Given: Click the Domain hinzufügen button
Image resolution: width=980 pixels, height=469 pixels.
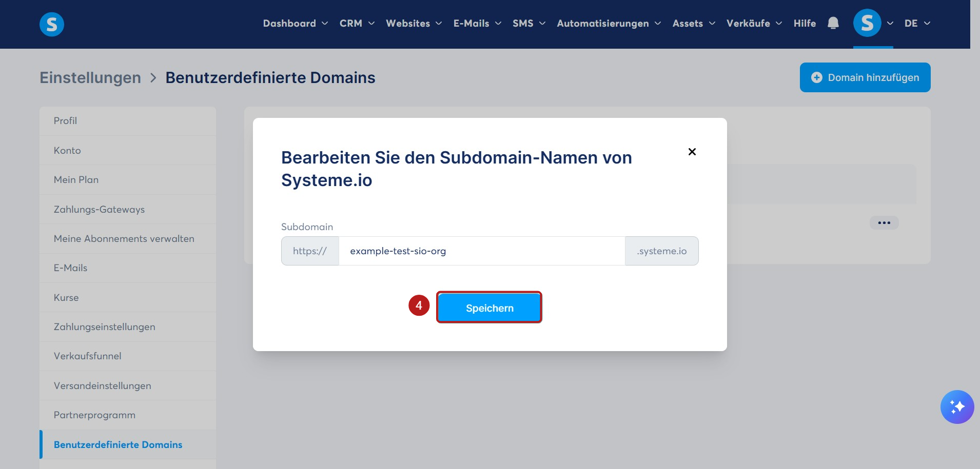Looking at the screenshot, I should point(865,77).
